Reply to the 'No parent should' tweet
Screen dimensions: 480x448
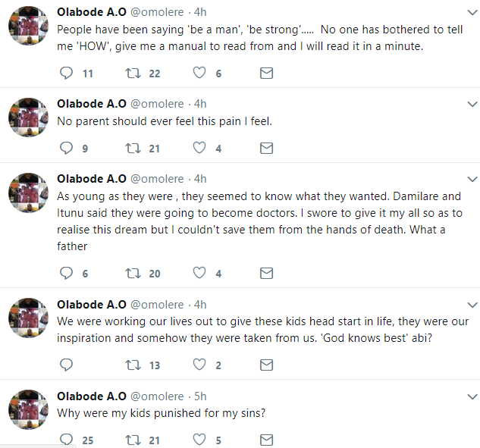[67, 149]
